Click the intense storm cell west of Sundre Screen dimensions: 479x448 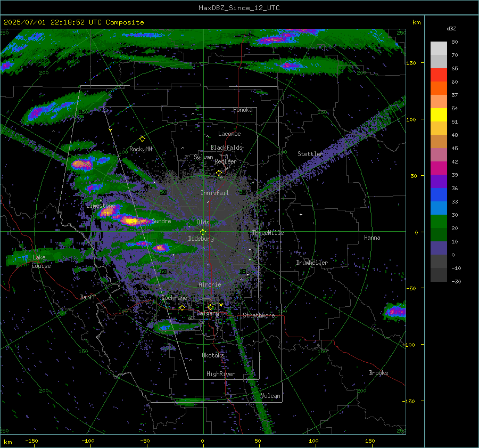click(131, 221)
